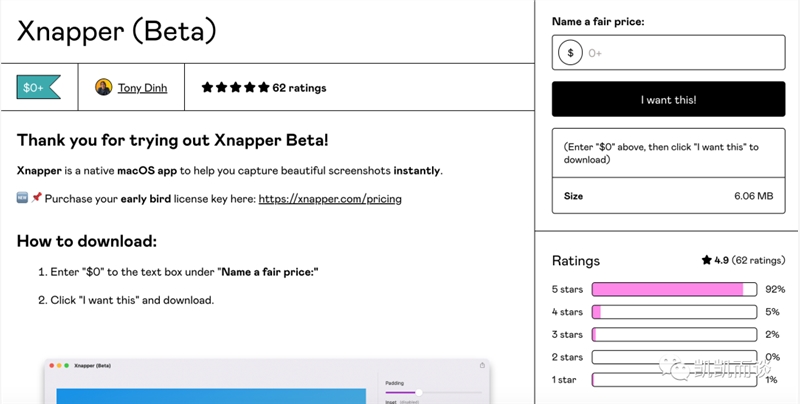
Task: Click the Padding slider in preview
Action: (x=433, y=392)
